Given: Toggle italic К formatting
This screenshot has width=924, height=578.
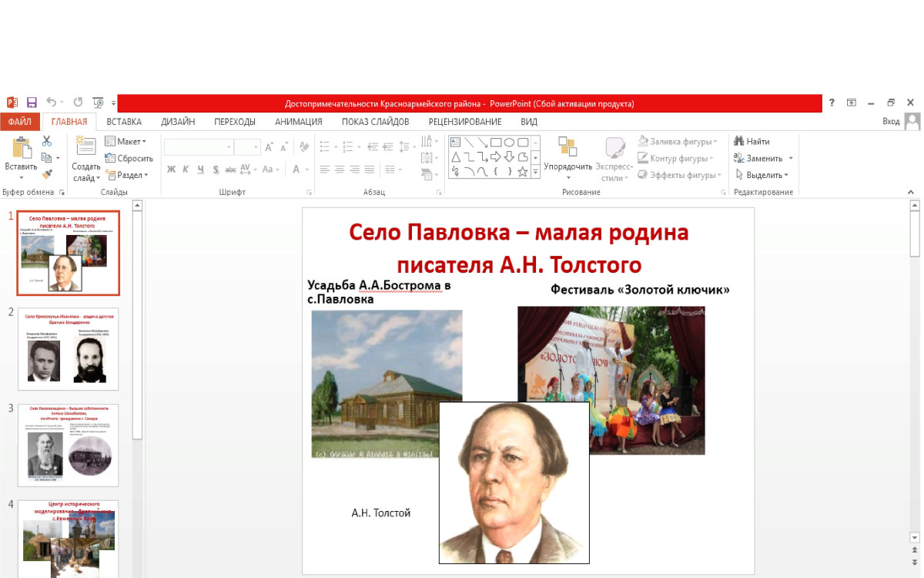Looking at the screenshot, I should [186, 170].
